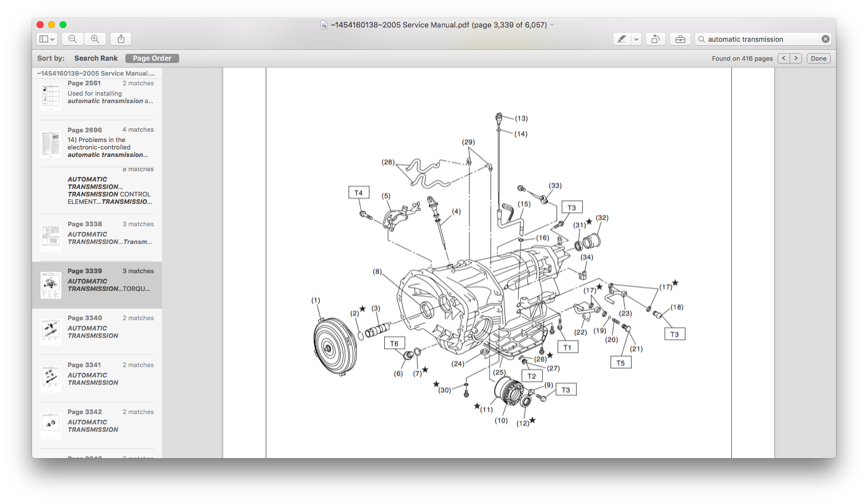
Task: Click the magnifying glass in search field
Action: tap(701, 39)
